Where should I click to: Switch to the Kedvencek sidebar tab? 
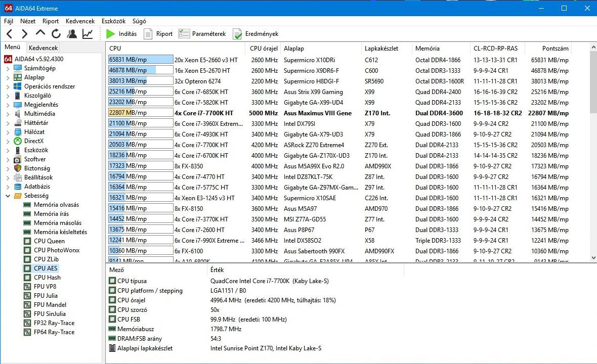(x=43, y=48)
